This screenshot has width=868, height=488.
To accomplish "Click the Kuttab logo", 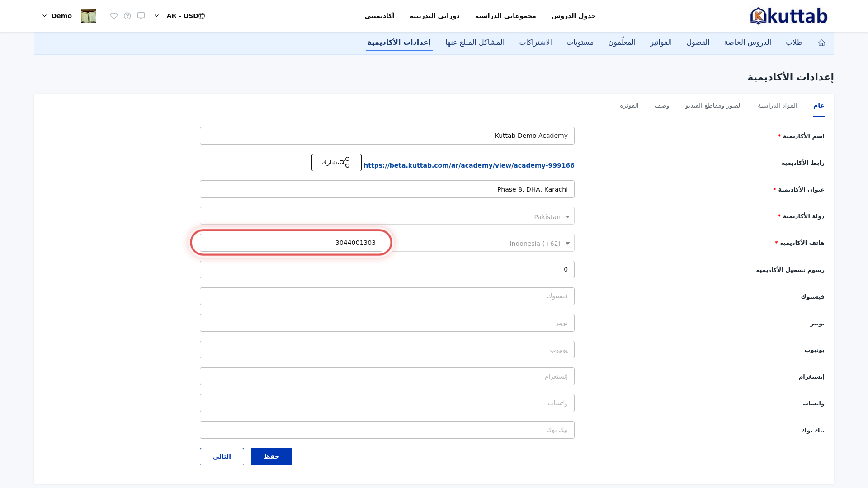I will 789,16.
